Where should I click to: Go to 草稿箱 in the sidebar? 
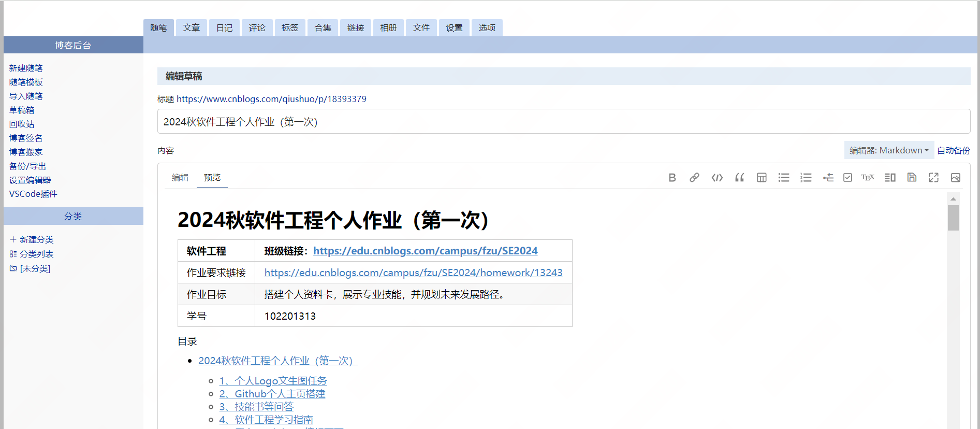click(x=22, y=110)
